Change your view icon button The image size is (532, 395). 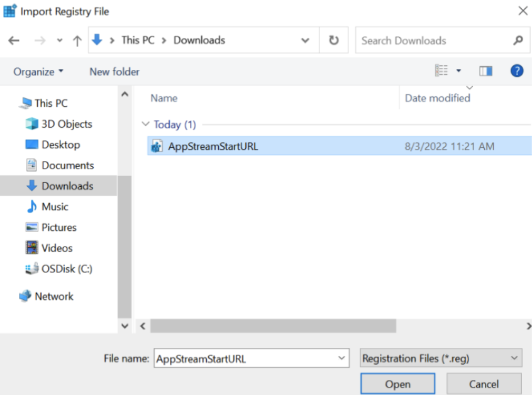coord(441,70)
